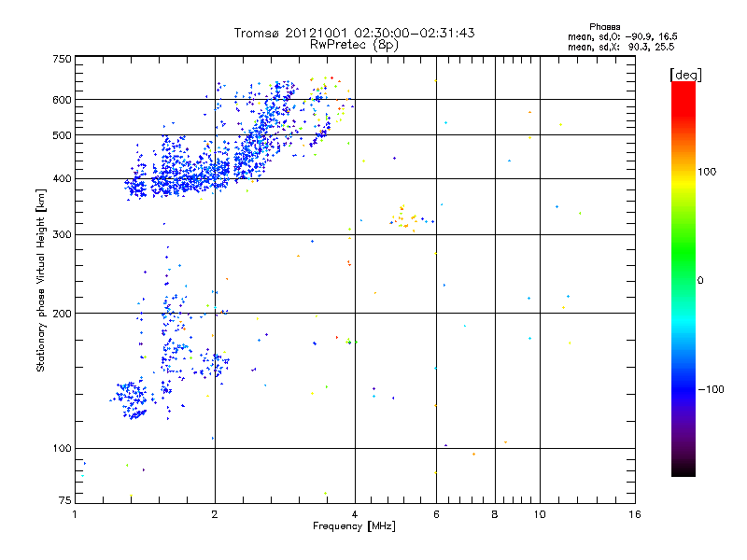Image resolution: width=747 pixels, height=560 pixels.
Task: Click the "6" frequency axis tick label
Action: (x=436, y=514)
